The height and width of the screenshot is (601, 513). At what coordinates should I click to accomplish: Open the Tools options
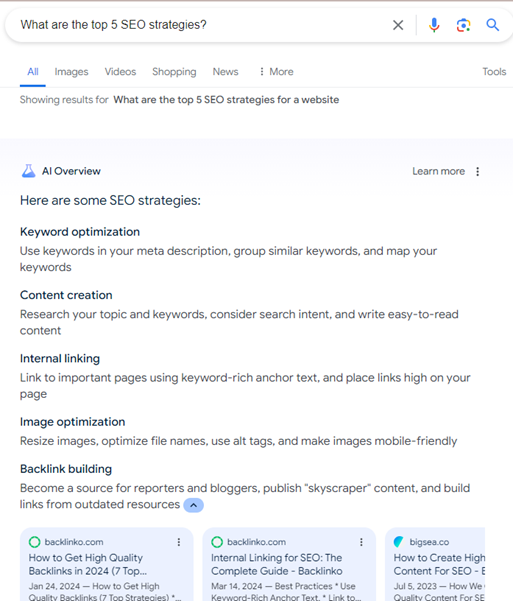tap(494, 72)
